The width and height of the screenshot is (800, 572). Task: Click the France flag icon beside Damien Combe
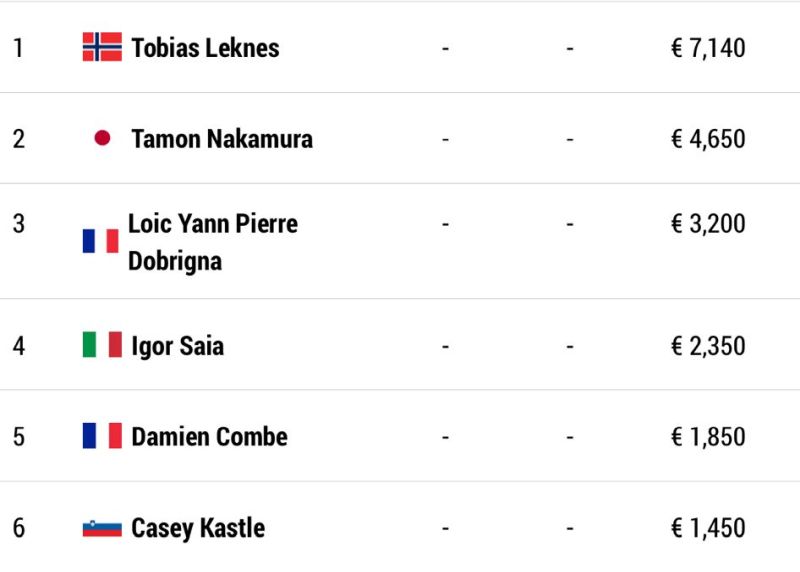[x=102, y=435]
